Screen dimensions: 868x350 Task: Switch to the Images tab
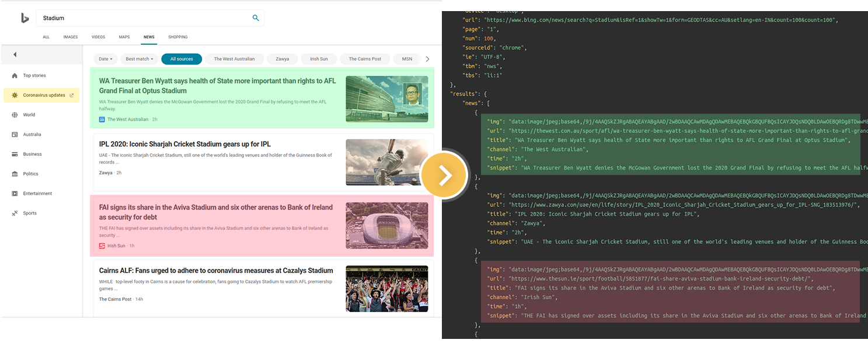(71, 37)
